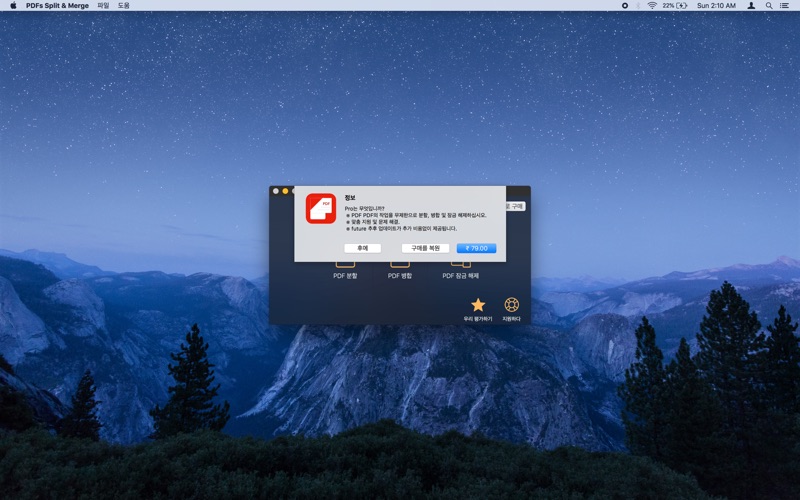The height and width of the screenshot is (500, 800).
Task: Open Notification Center list icon
Action: (x=785, y=5)
